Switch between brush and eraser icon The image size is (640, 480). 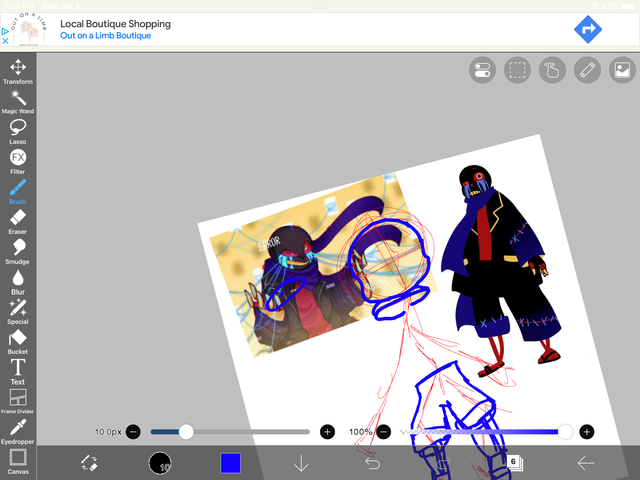[x=89, y=463]
